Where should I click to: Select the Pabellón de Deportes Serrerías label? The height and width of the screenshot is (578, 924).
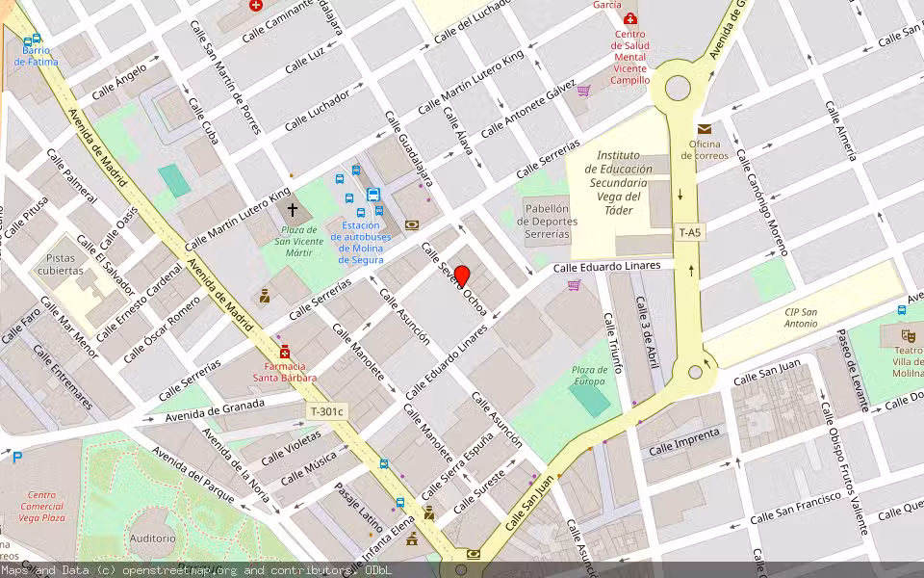tap(547, 222)
